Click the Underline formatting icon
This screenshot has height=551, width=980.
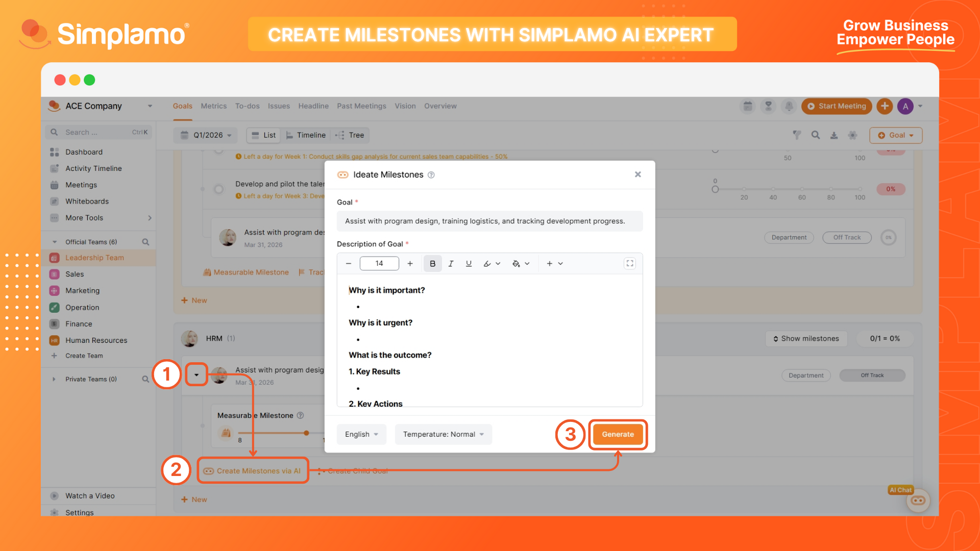pos(469,264)
